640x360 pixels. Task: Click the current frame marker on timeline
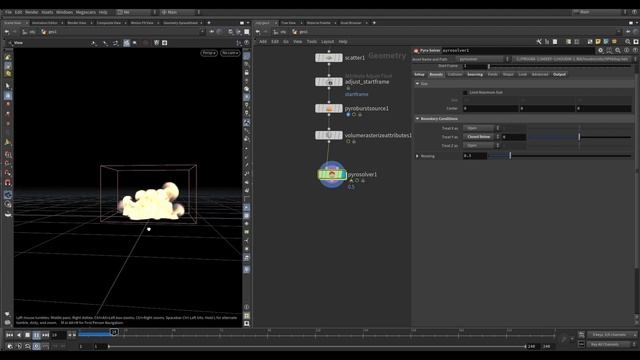[x=114, y=332]
